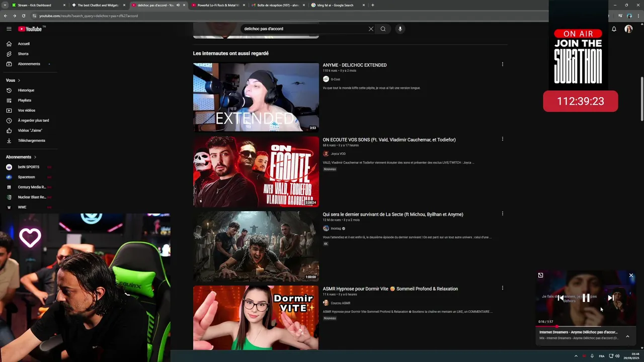Open Spacetoon subscription channel
Screen dimensions: 644x362
(x=29, y=177)
